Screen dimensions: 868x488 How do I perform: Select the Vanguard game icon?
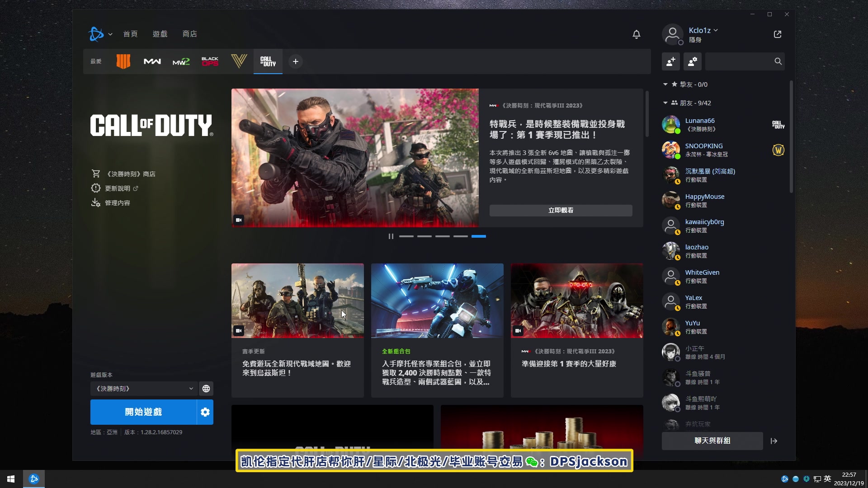pyautogui.click(x=239, y=61)
